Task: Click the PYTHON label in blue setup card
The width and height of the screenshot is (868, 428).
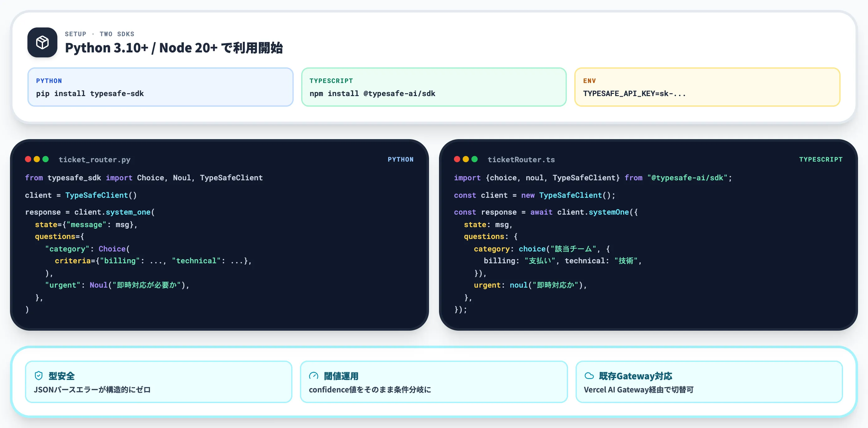Action: (49, 80)
